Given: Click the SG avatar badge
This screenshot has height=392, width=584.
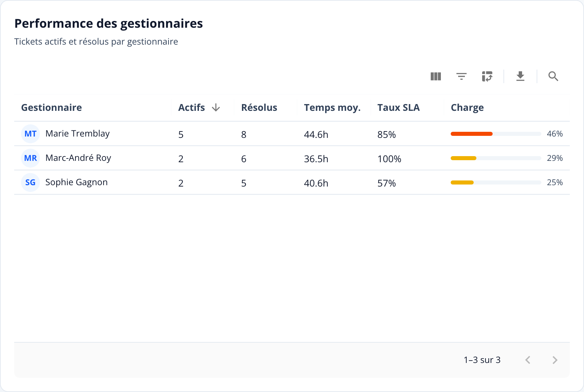Looking at the screenshot, I should point(30,182).
